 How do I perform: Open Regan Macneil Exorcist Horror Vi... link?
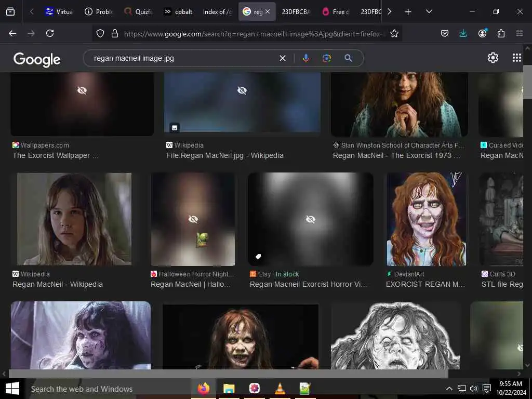pos(309,284)
